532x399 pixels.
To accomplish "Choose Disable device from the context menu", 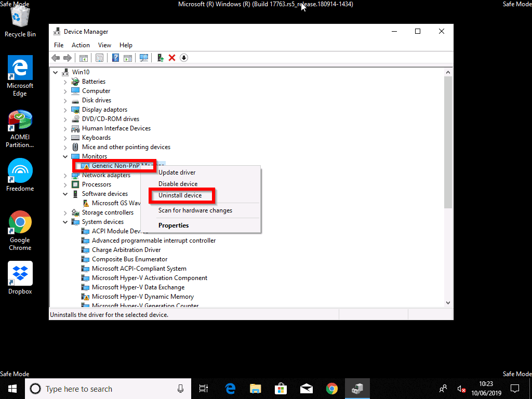I will click(201, 183).
